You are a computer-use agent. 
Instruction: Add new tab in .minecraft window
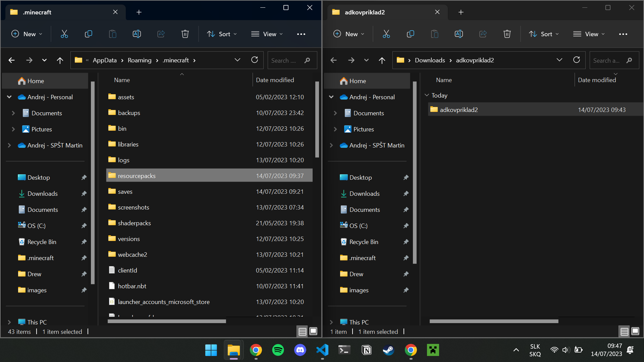click(139, 12)
